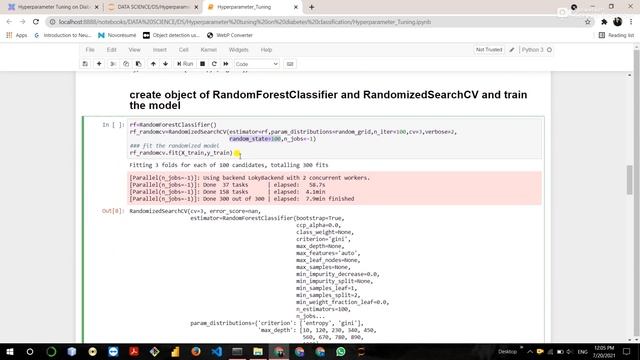Click into the RandomizedSearchCV code cell
The image size is (640, 360).
coord(335,139)
